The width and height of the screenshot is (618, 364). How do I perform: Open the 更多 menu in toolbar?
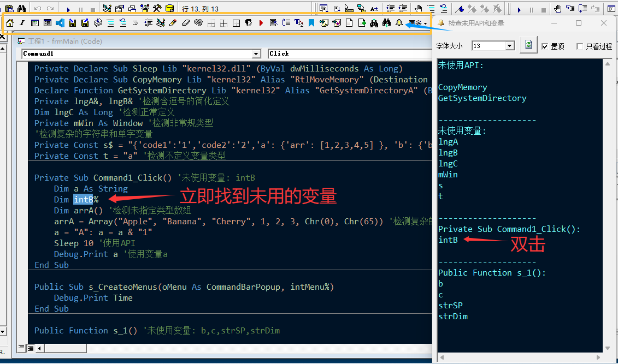(418, 23)
